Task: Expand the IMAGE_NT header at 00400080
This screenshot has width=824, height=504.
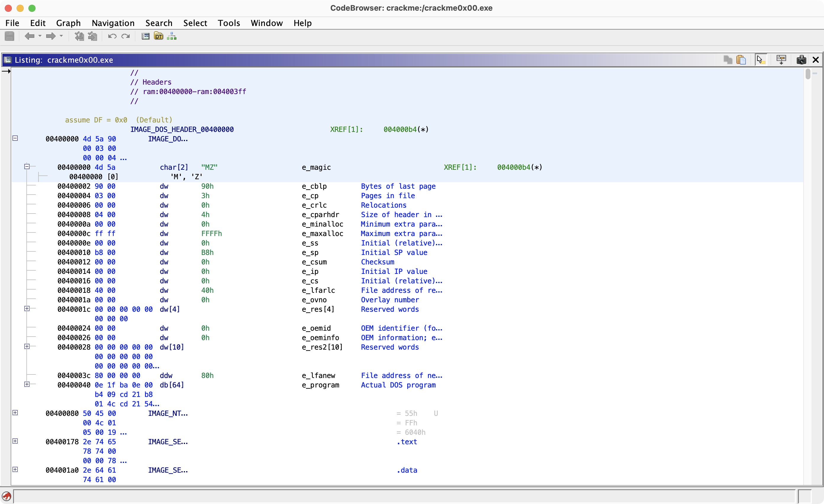Action: click(15, 413)
